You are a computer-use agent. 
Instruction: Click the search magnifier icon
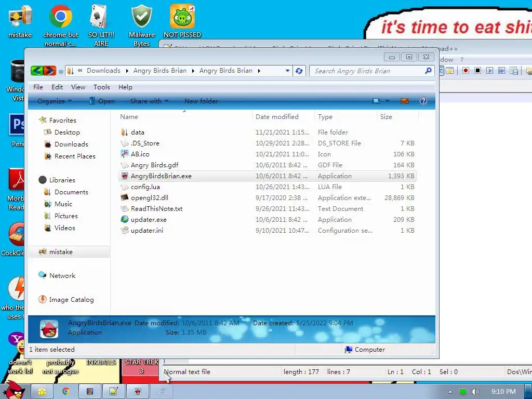tap(428, 71)
